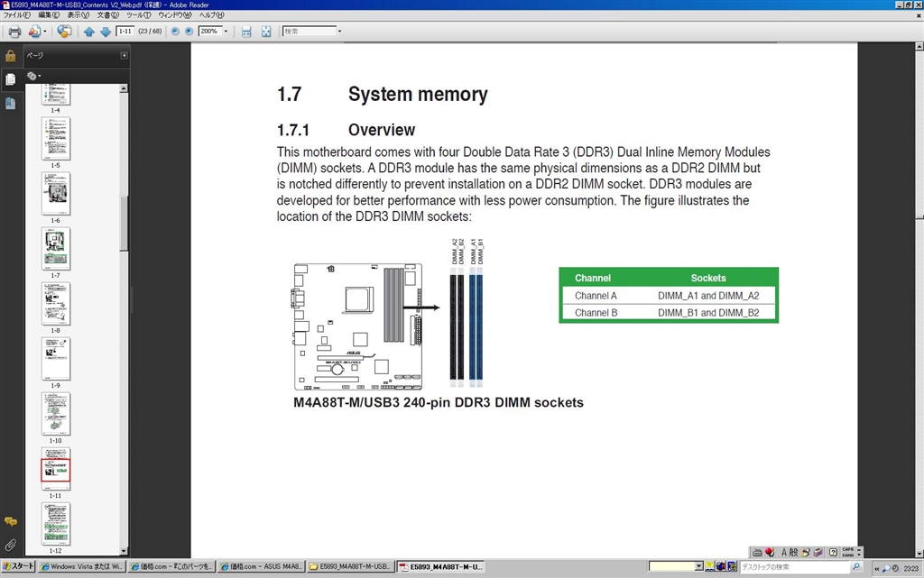The image size is (924, 578).
Task: Select page thumbnail 1-9
Action: pyautogui.click(x=55, y=359)
